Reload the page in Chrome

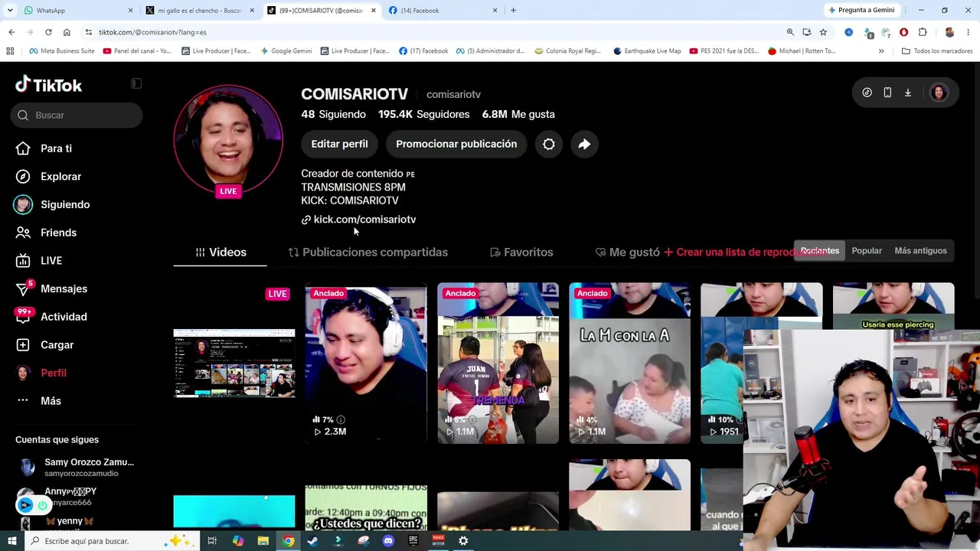[48, 32]
